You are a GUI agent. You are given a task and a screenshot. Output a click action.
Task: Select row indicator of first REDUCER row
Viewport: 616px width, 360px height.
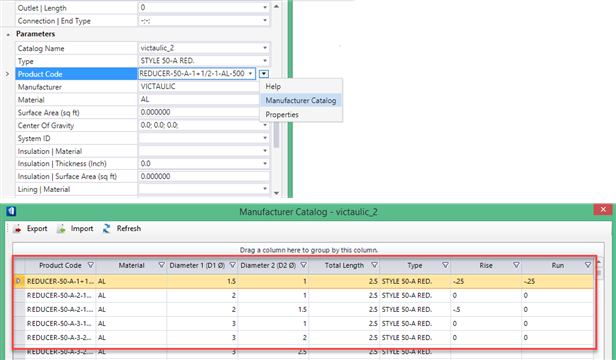[19, 281]
